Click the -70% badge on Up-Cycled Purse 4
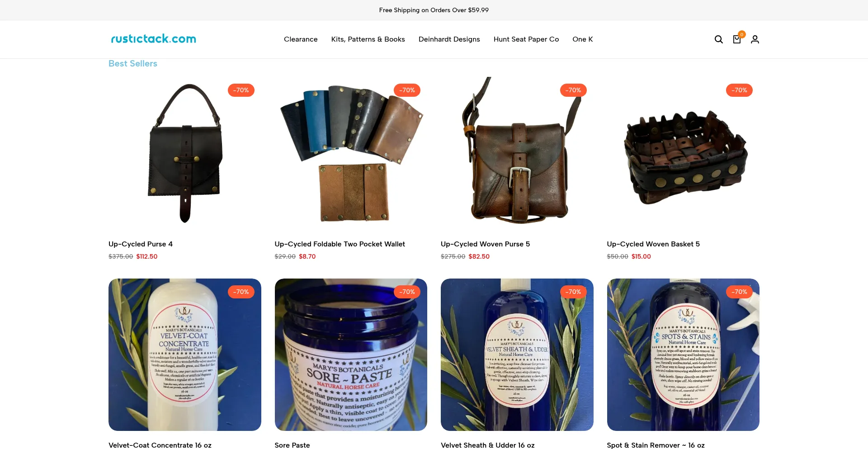The image size is (868, 449). click(241, 90)
